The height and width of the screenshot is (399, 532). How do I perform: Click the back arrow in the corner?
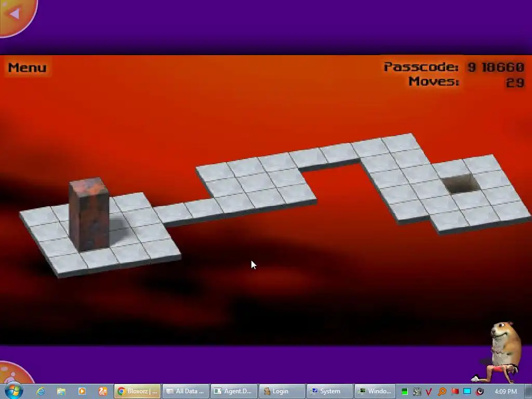pos(14,14)
